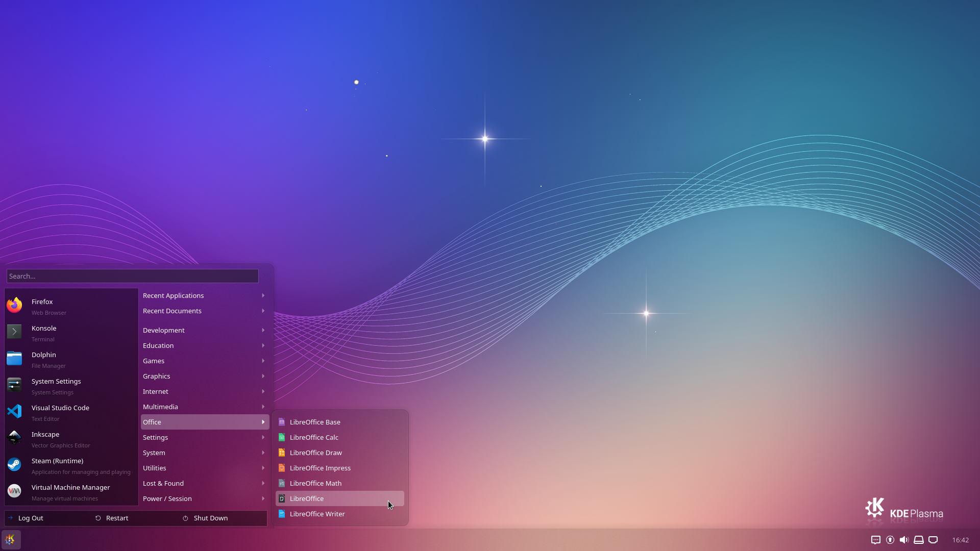Click the Shut Down power icon
This screenshot has width=980, height=551.
tap(185, 518)
